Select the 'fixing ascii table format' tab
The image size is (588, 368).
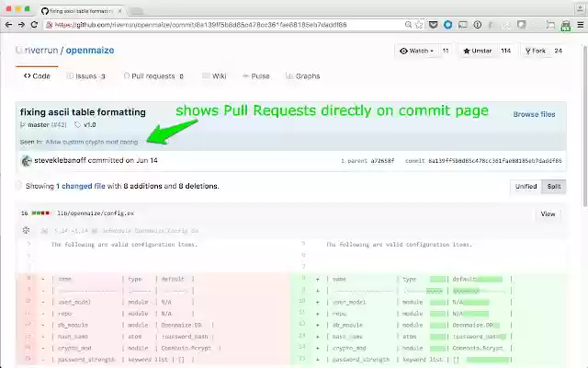click(81, 11)
